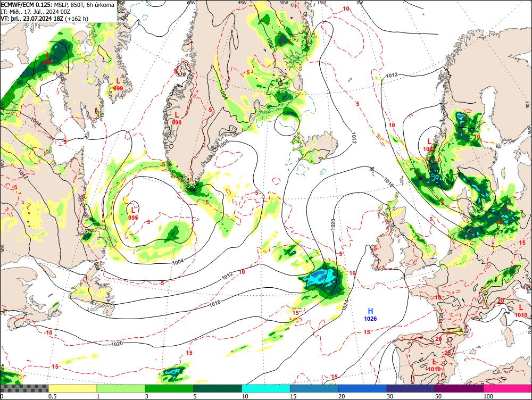Click the '50' value on legend scale
Screen dimensions: 532x400
coord(438,396)
